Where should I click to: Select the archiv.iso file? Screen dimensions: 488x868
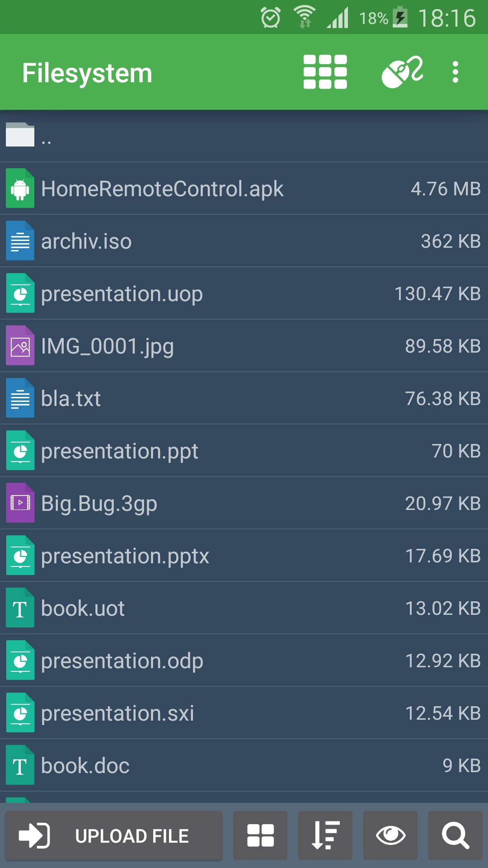click(x=87, y=241)
